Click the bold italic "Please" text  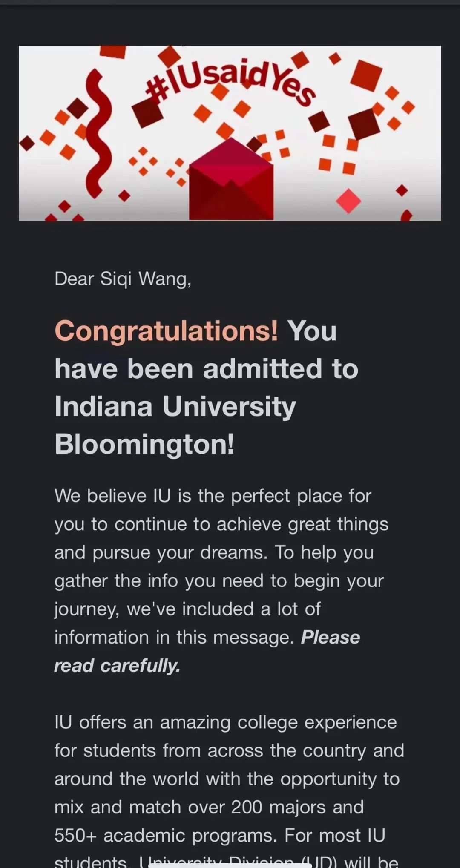[x=331, y=637]
